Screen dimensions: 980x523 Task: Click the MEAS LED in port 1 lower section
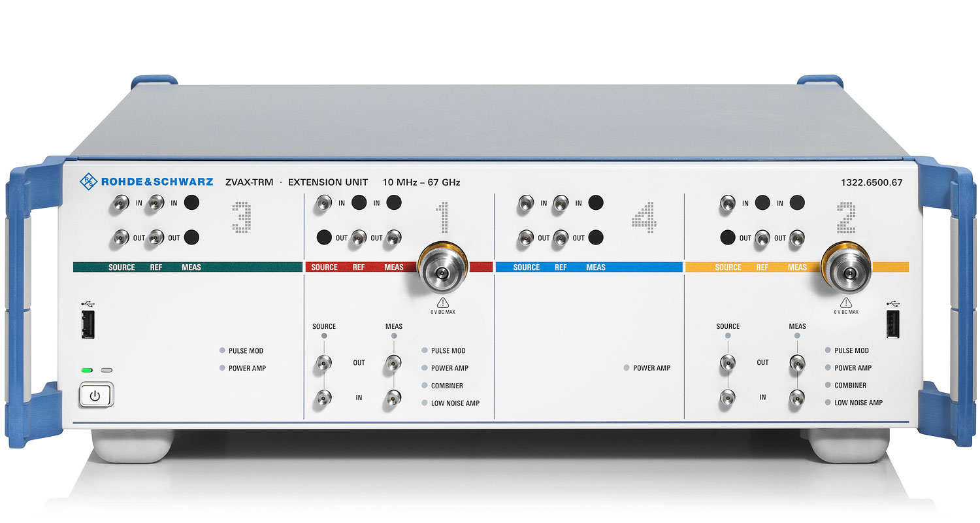(x=393, y=336)
